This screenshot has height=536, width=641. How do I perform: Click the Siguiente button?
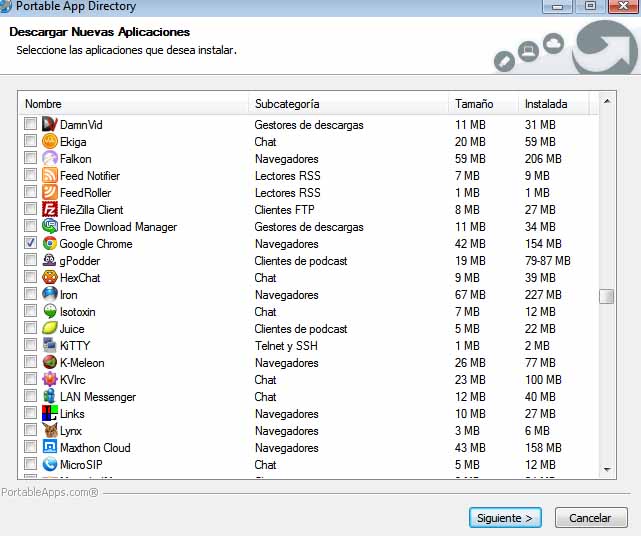click(x=505, y=518)
